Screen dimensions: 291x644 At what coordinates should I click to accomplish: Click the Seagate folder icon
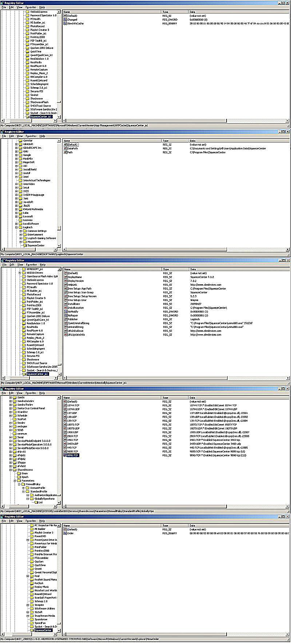point(32,605)
